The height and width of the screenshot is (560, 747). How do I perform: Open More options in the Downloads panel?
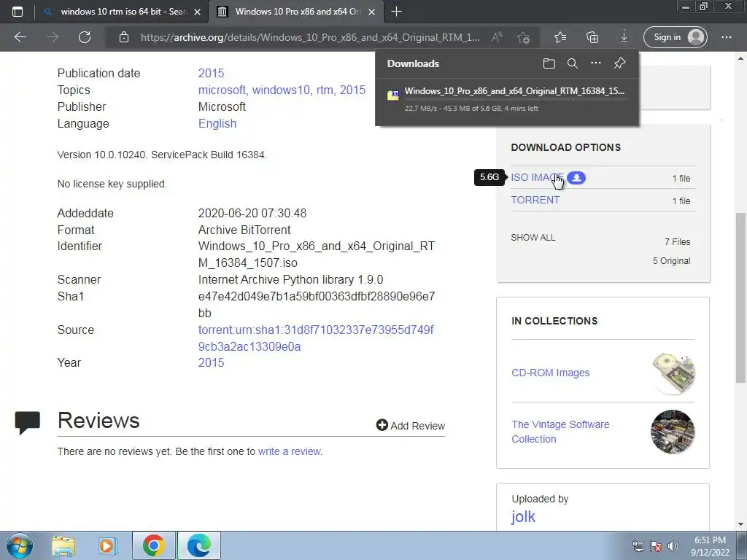point(596,63)
